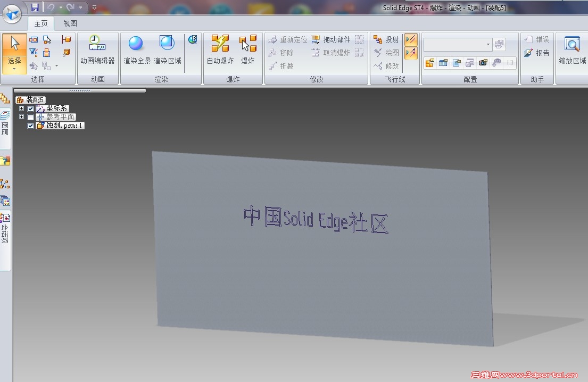Click the grey key icon in 配置
Screen dimensions: 588x382
tap(496, 63)
